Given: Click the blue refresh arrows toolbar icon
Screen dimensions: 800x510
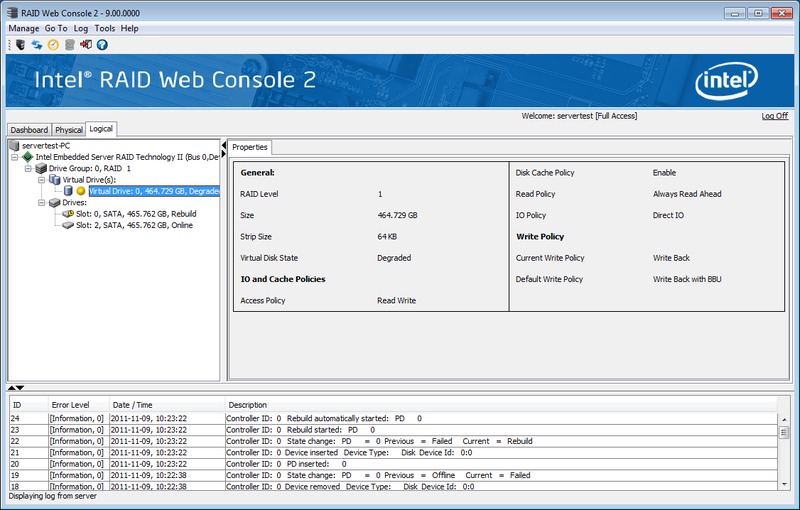Looking at the screenshot, I should point(37,44).
